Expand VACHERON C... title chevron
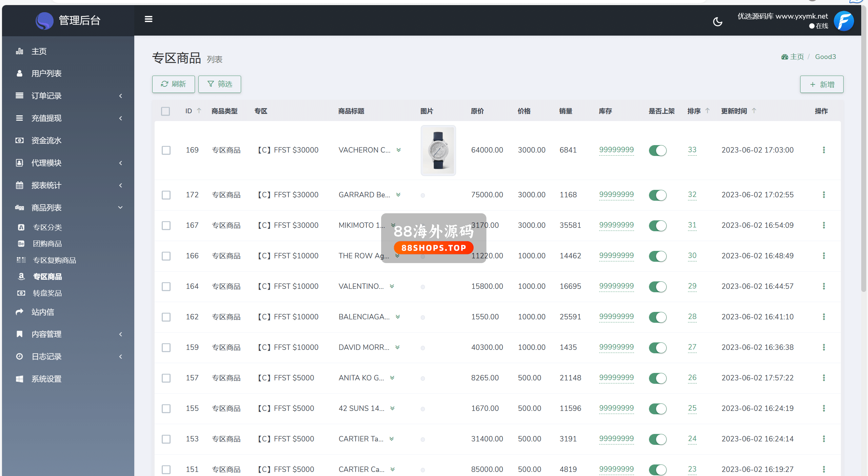868x476 pixels. click(399, 150)
